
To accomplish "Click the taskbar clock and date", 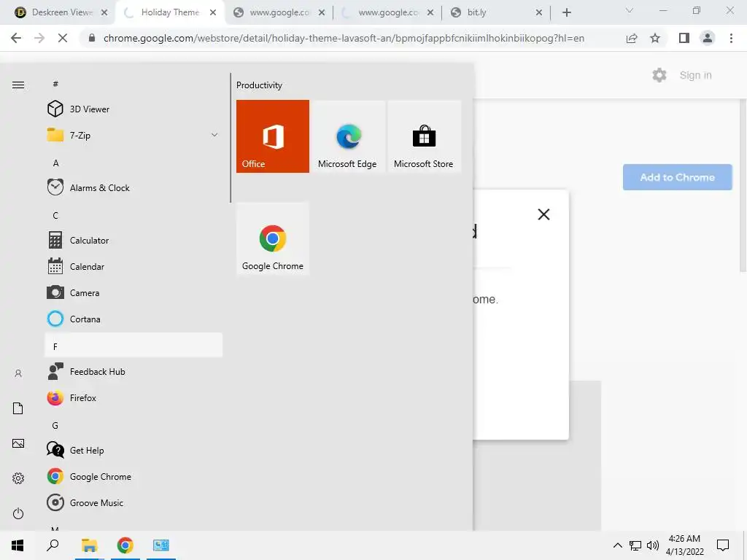I will click(x=684, y=545).
